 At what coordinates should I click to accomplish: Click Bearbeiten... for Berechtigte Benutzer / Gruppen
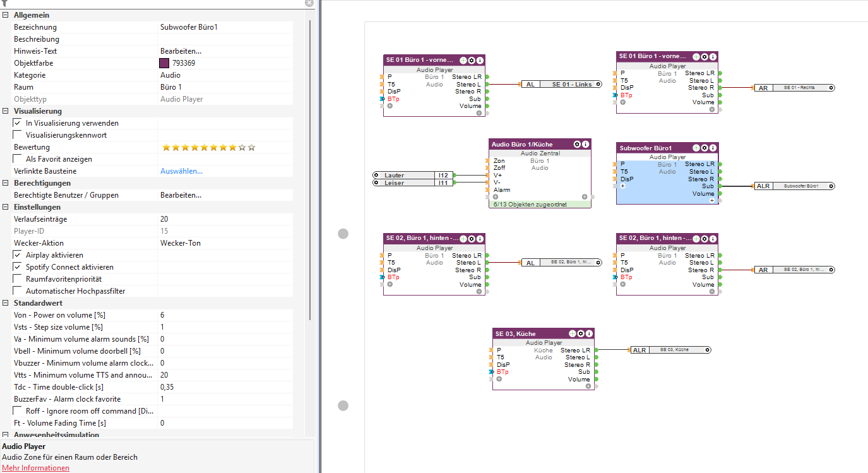click(181, 195)
